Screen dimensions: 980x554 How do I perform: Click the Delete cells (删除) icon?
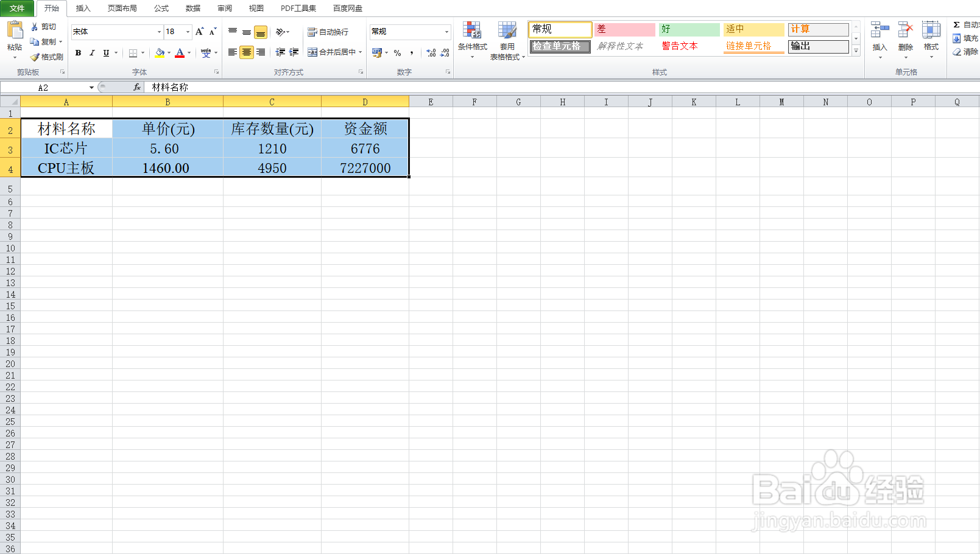pyautogui.click(x=906, y=30)
